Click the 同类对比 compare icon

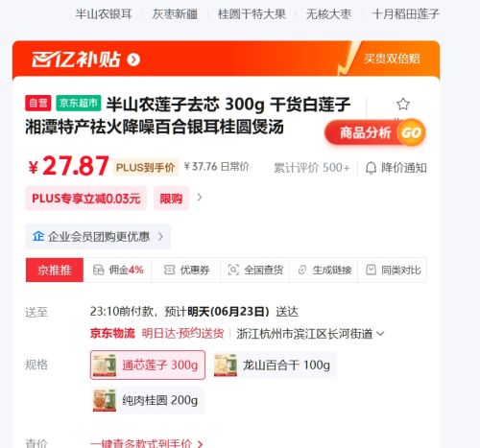[x=371, y=270]
